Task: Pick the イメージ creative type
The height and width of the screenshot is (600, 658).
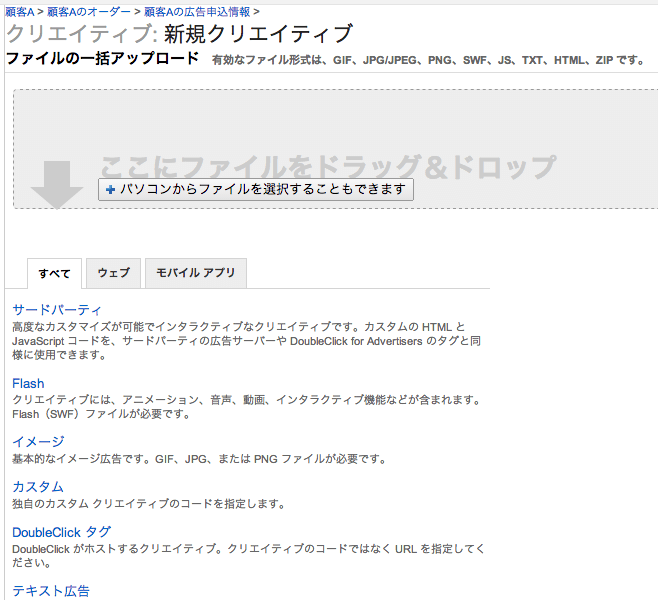Action: [x=38, y=441]
